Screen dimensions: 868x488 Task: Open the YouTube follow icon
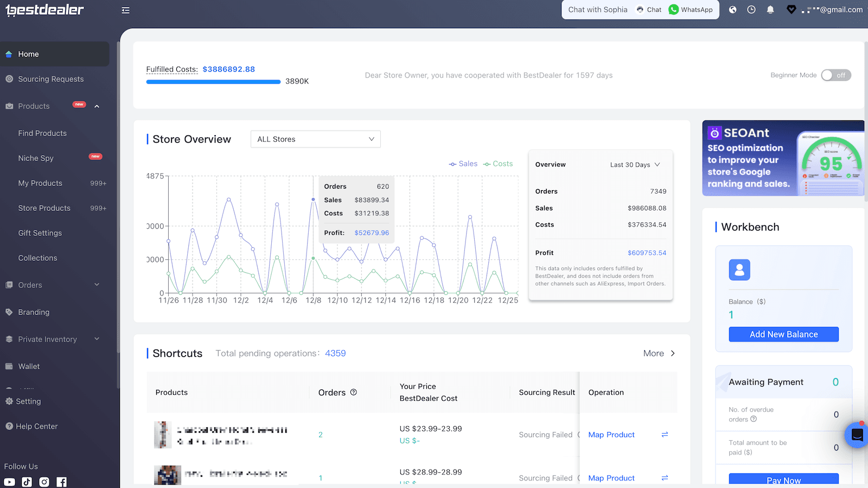[x=10, y=482]
